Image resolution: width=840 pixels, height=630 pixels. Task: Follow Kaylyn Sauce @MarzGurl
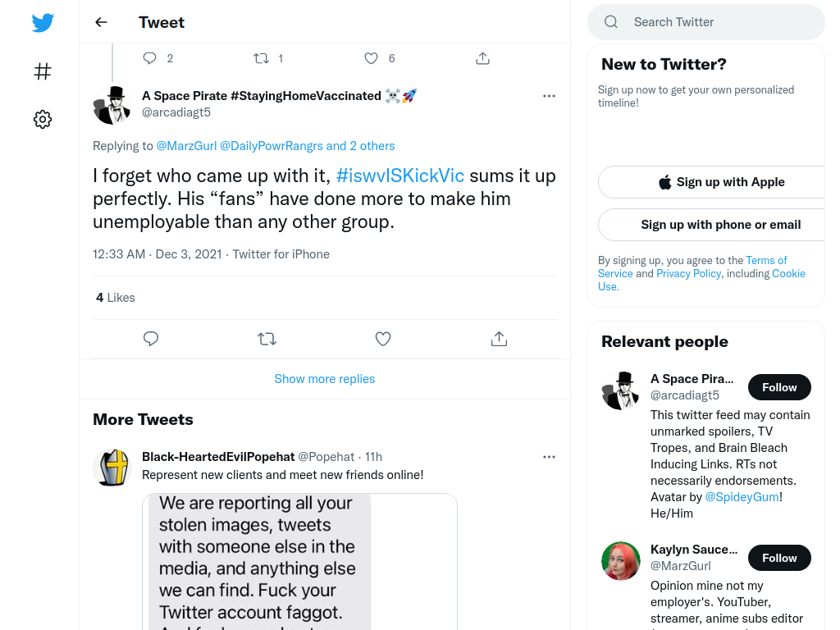click(779, 558)
